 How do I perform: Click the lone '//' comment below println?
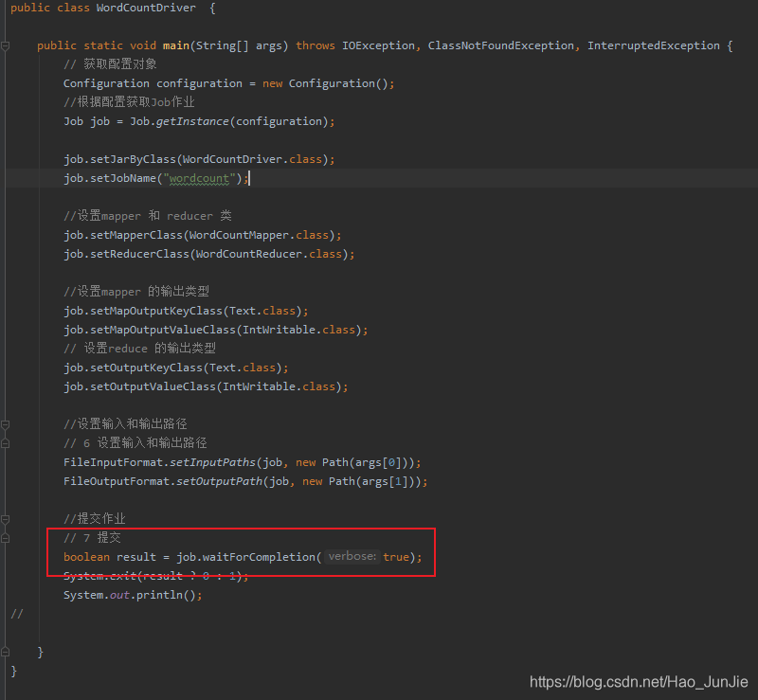17,614
